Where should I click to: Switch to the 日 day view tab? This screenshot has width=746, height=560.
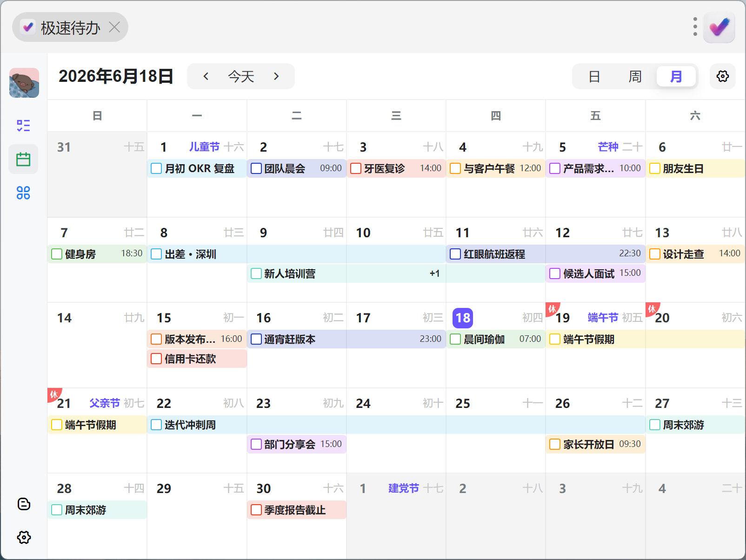594,76
